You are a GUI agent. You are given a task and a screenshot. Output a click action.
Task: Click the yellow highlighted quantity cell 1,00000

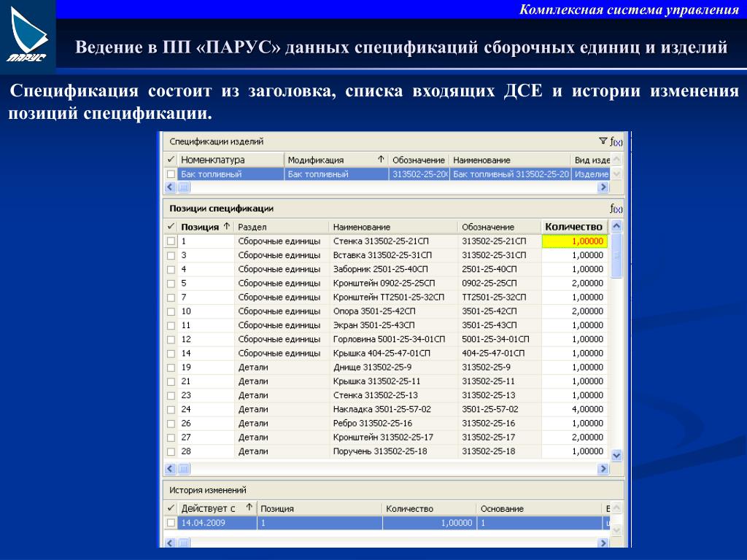[x=575, y=241]
